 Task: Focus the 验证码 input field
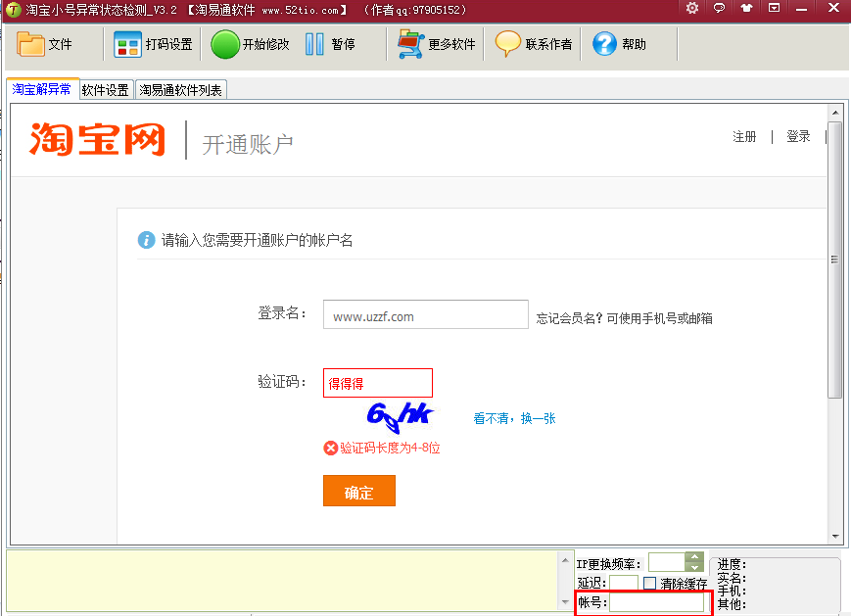coord(378,383)
